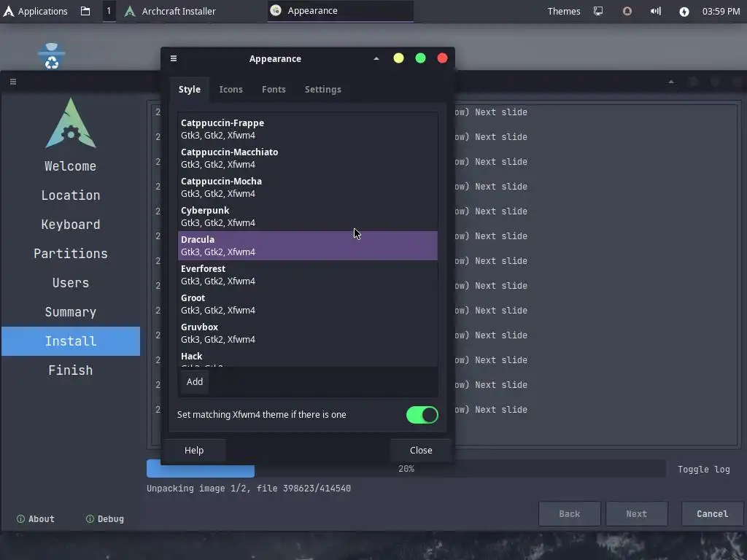The height and width of the screenshot is (560, 747).
Task: Click the Unpacking image status text
Action: pyautogui.click(x=249, y=489)
